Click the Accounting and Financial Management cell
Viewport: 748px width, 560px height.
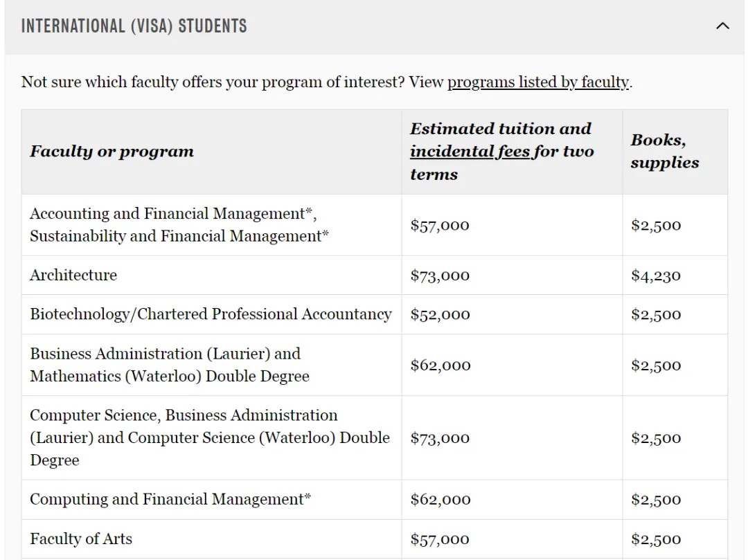point(211,224)
